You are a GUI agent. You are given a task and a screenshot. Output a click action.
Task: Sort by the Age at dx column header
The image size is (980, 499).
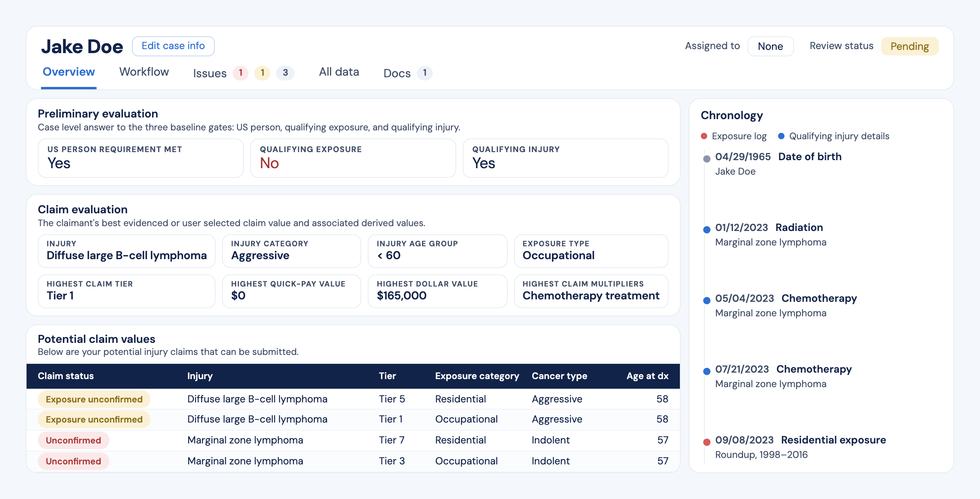[647, 376]
